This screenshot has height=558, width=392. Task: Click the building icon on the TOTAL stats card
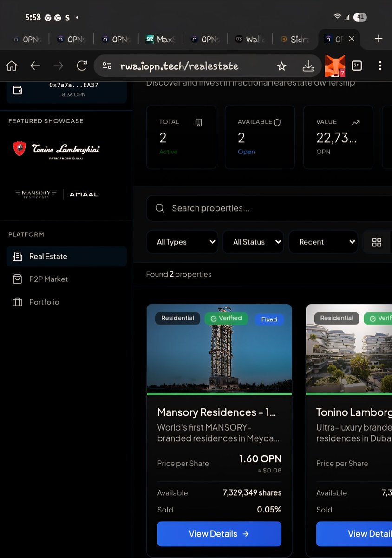tap(199, 122)
